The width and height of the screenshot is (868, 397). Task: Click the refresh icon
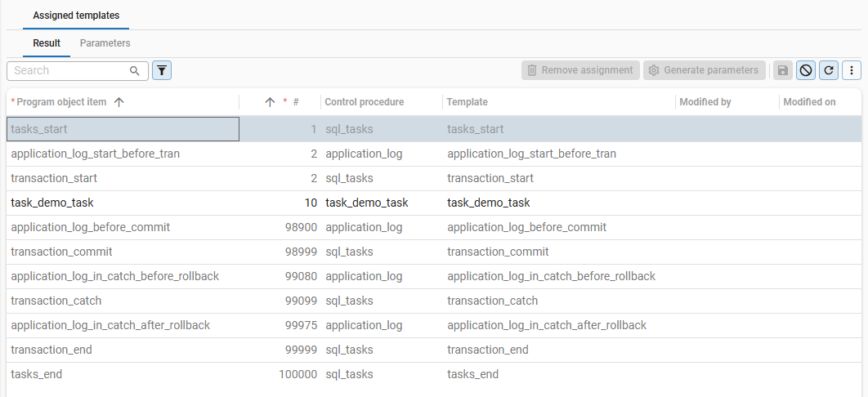click(829, 70)
